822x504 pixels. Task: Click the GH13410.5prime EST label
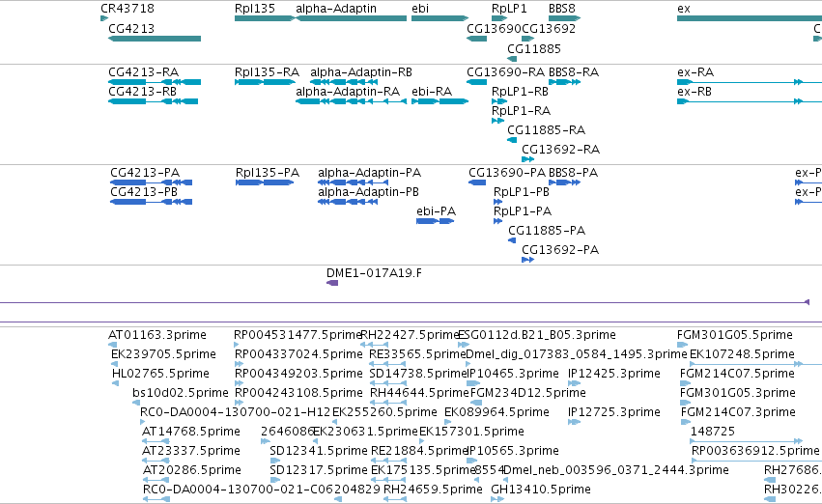[541, 490]
